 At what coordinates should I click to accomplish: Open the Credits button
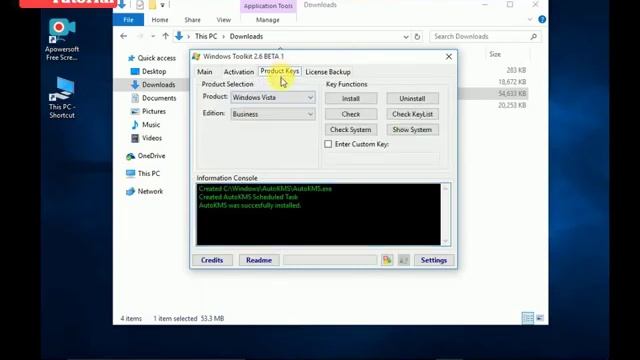click(x=212, y=260)
